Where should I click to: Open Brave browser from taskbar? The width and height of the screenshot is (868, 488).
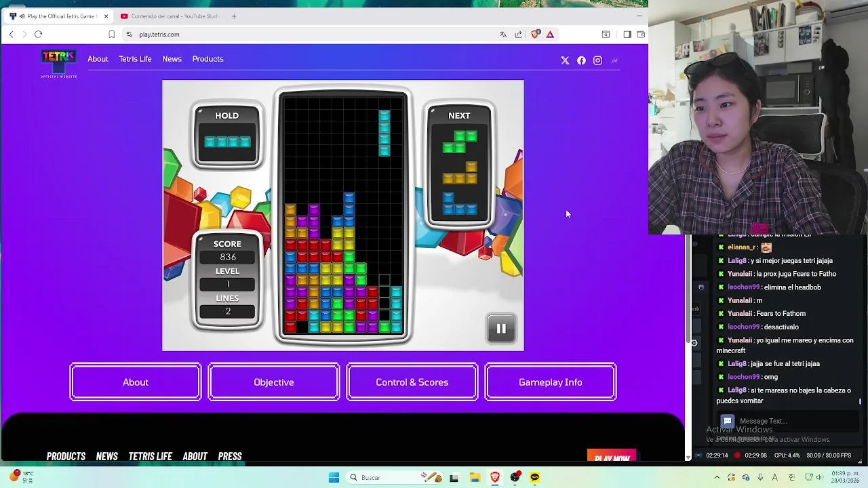coord(495,478)
